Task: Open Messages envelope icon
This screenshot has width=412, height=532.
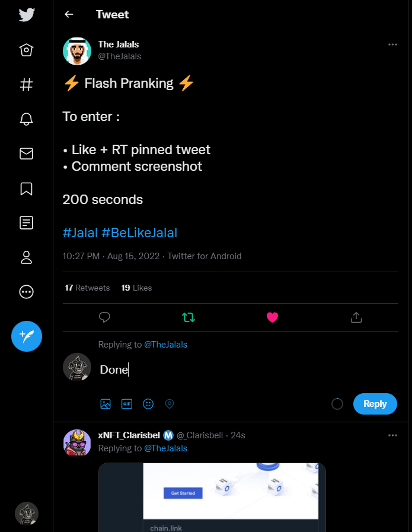Action: pyautogui.click(x=27, y=154)
